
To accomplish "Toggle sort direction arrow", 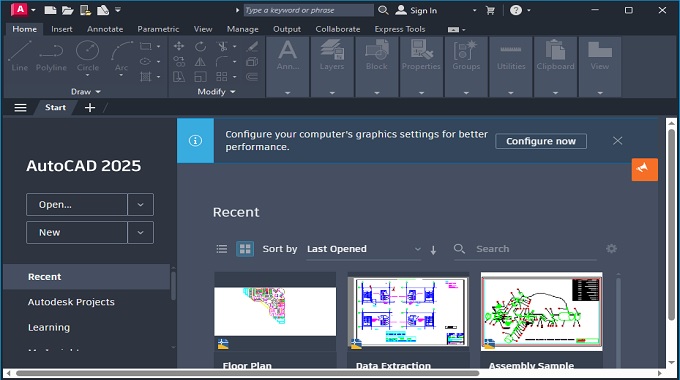I will tap(433, 250).
